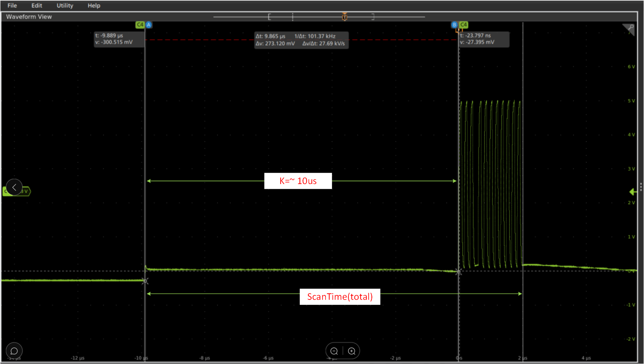This screenshot has width=644, height=364.
Task: Click the 5 V vertical scale label
Action: [631, 101]
